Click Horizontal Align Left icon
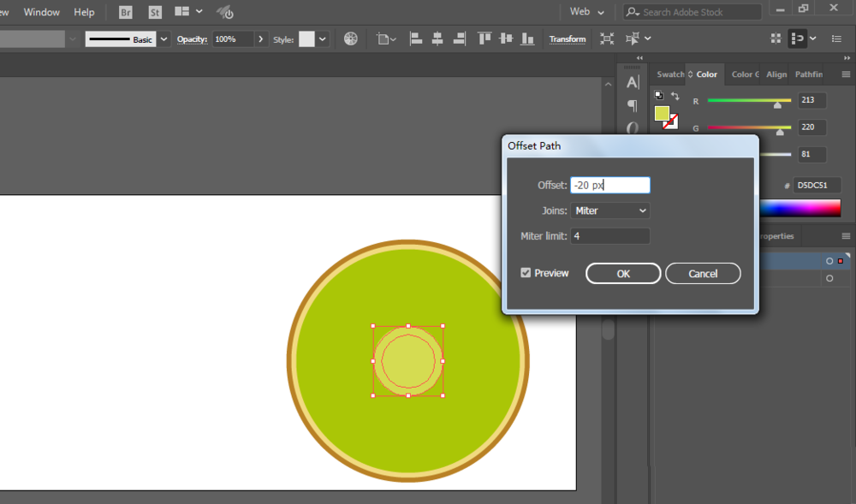Viewport: 856px width, 504px height. click(415, 39)
